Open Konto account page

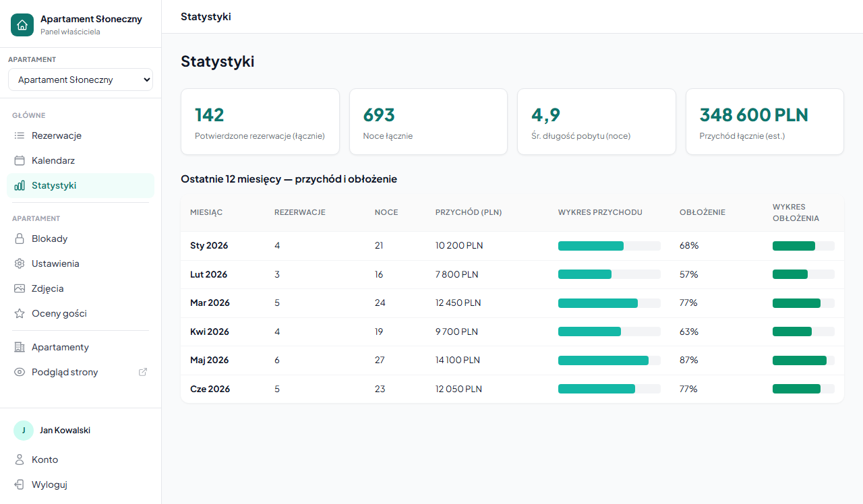tap(81, 460)
